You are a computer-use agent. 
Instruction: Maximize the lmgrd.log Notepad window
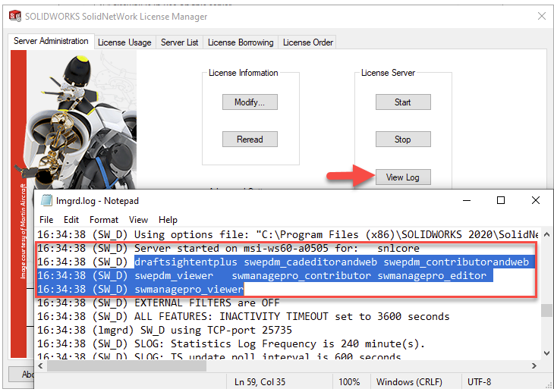tap(501, 201)
